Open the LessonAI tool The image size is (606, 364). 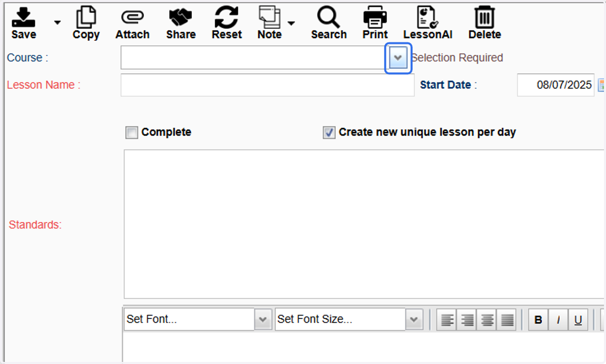tap(428, 23)
